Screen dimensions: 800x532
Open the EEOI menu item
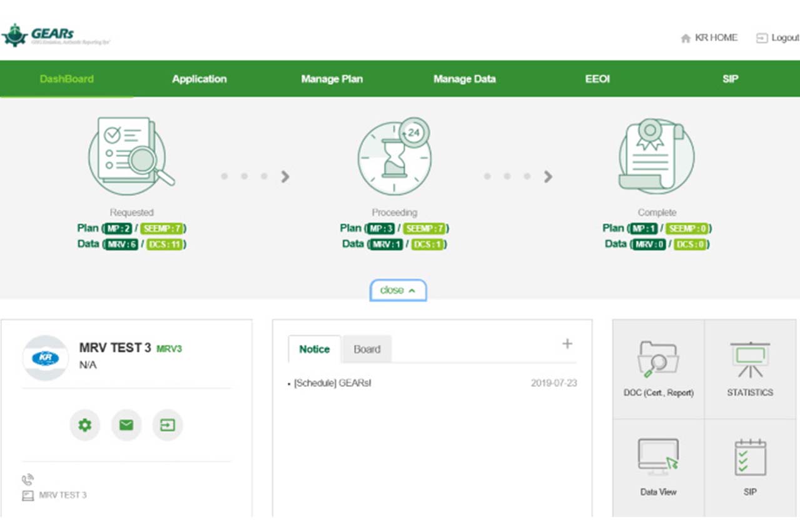(x=597, y=79)
